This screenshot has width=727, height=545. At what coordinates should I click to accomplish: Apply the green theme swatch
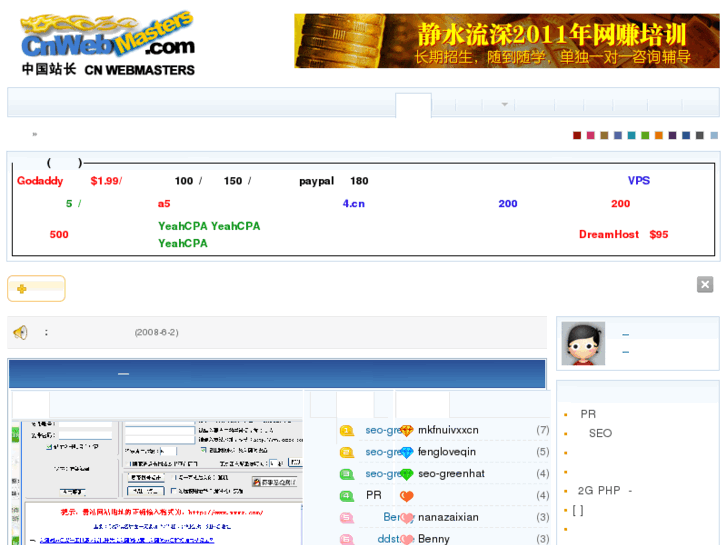[645, 135]
